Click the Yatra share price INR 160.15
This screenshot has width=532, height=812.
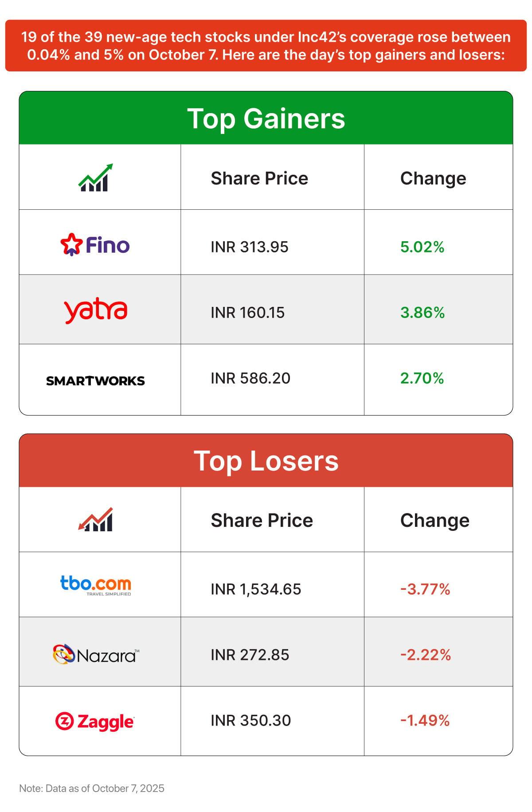point(247,313)
